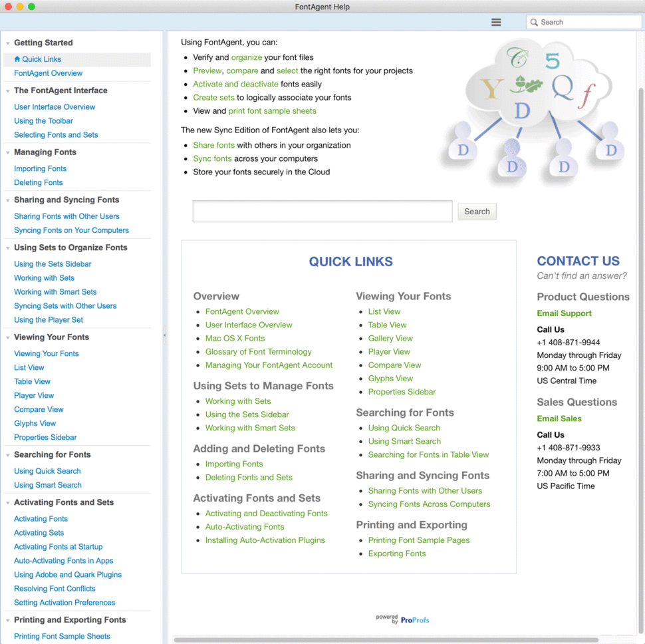Open Printing Font Sample Sheets sidebar topic
The height and width of the screenshot is (644, 645).
point(62,637)
